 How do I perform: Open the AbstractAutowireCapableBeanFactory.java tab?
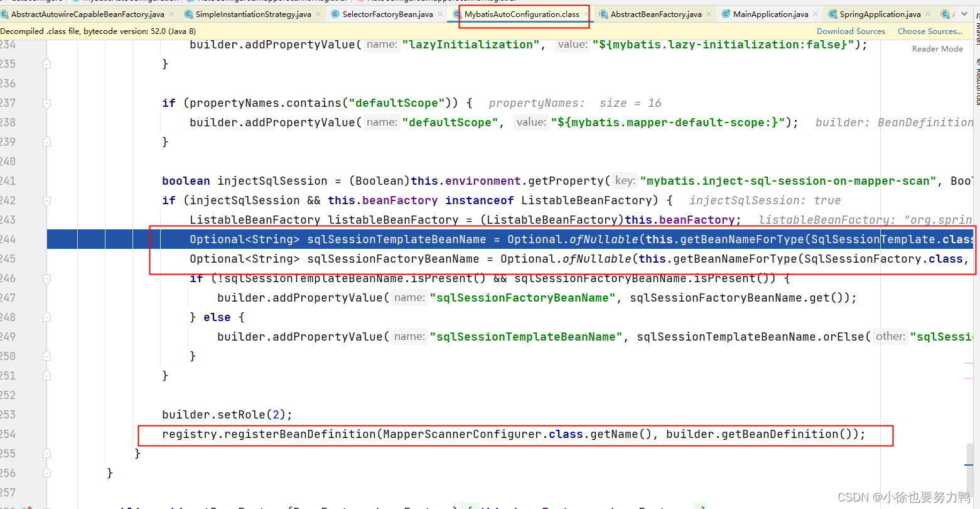pos(88,14)
